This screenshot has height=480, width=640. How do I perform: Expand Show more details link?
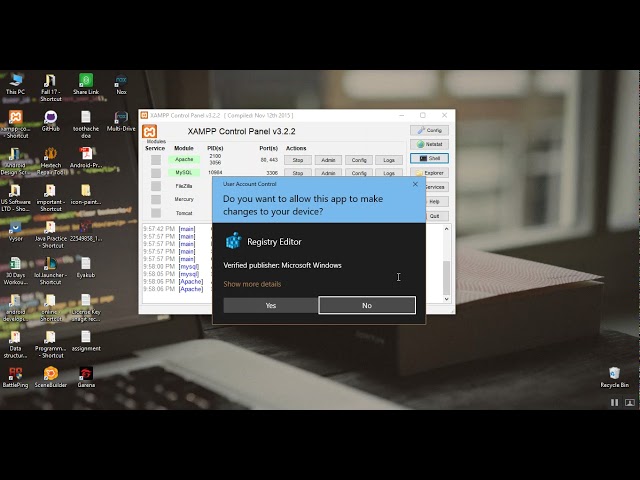(x=252, y=284)
